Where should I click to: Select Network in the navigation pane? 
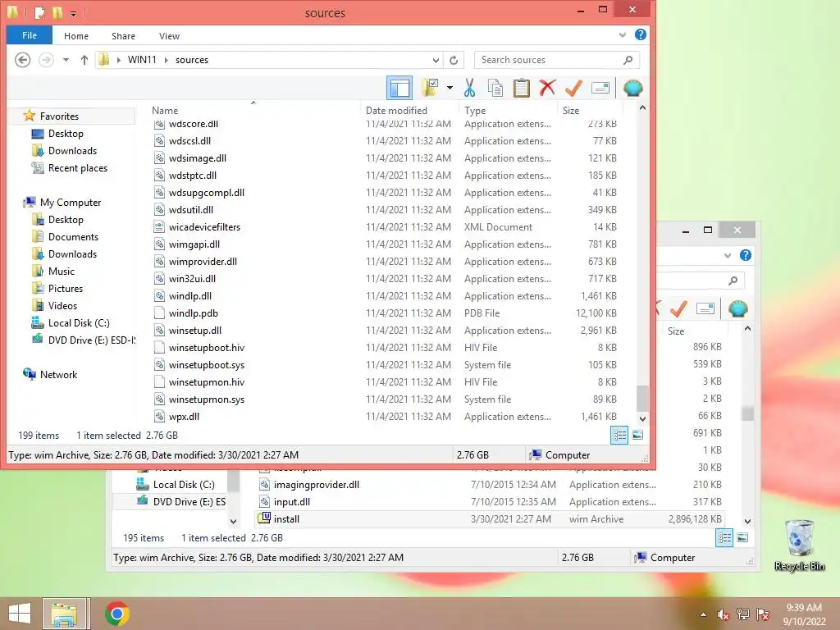point(58,374)
